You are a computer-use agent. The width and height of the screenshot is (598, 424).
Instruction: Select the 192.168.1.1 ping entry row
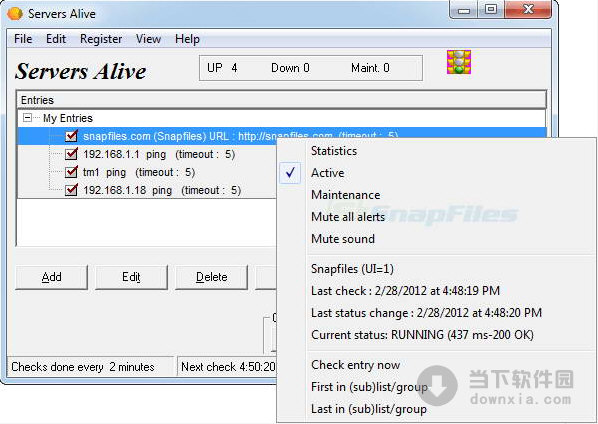click(x=159, y=154)
